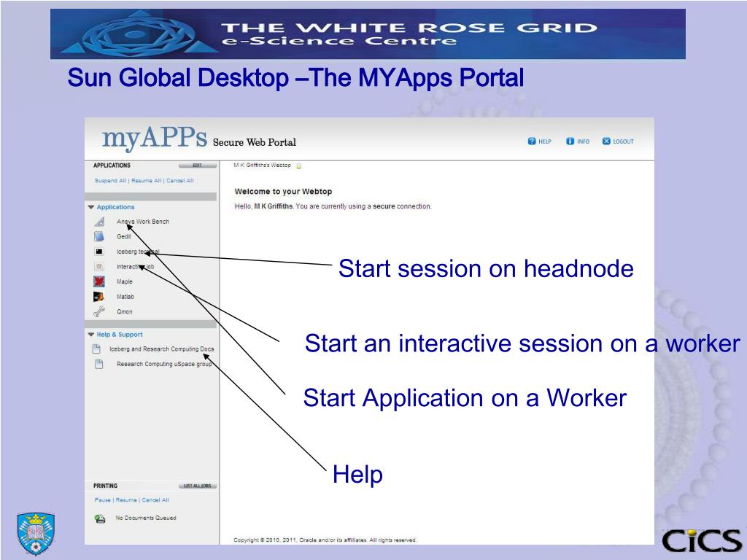Click the Qmon wrench icon
Viewport: 747px width, 560px height.
(99, 311)
